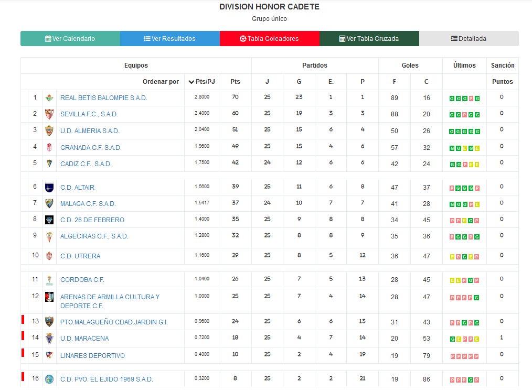The height and width of the screenshot is (392, 532).
Task: Click the DIVISION HONOR CADETE title
Action: click(x=269, y=7)
